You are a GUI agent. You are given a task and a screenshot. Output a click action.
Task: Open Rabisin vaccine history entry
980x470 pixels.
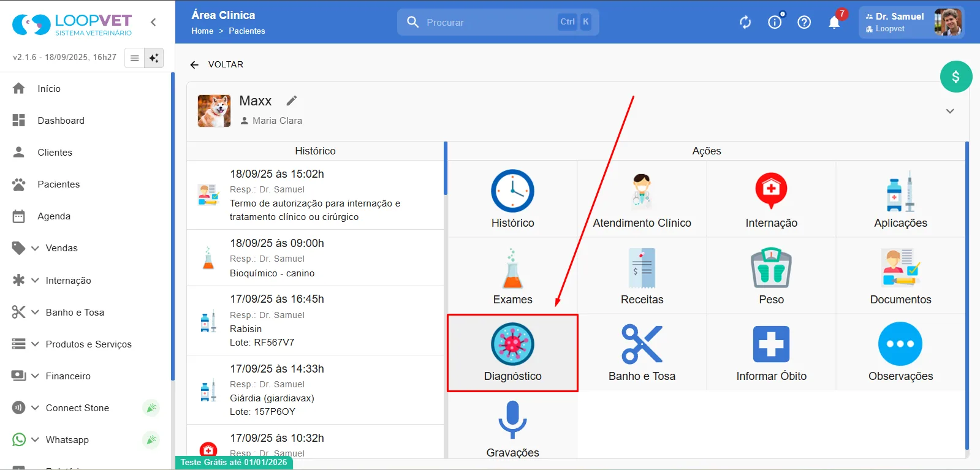click(315, 320)
